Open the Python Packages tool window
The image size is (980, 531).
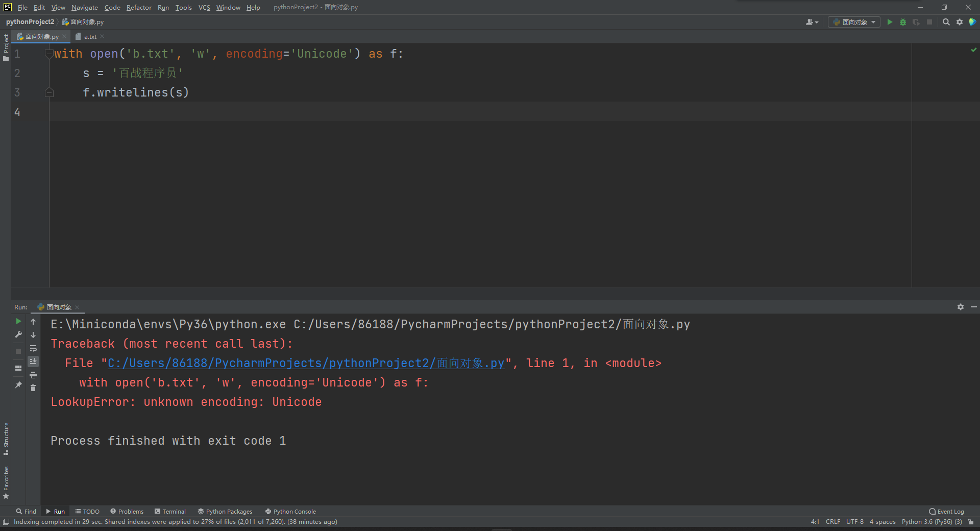[225, 511]
